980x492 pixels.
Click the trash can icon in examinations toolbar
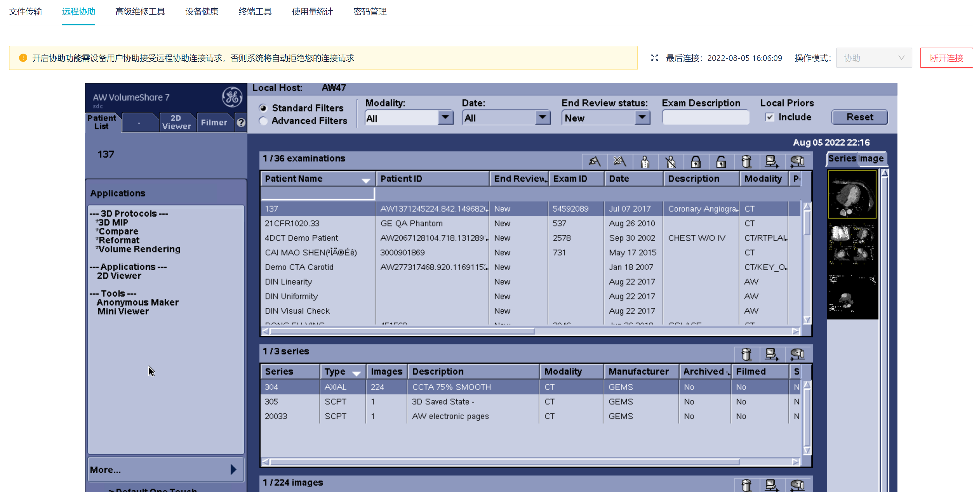[x=746, y=161]
